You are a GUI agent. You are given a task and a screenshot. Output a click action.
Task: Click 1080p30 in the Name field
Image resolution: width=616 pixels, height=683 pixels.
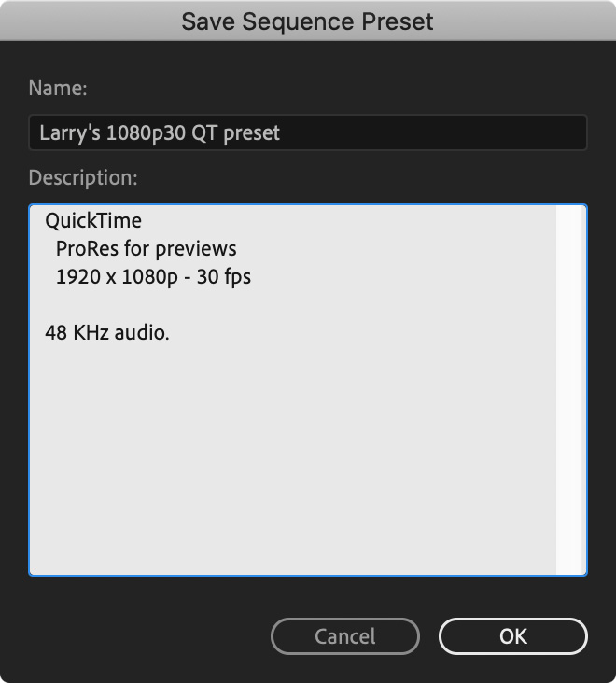(x=146, y=133)
